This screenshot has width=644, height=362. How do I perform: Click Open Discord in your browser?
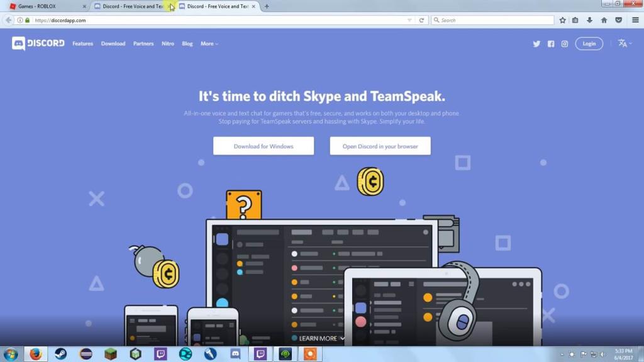pos(380,146)
